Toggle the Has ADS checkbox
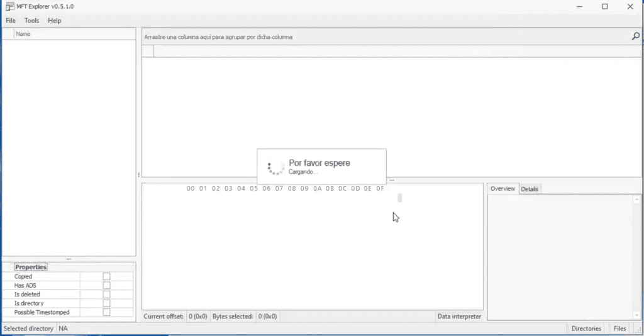 107,286
